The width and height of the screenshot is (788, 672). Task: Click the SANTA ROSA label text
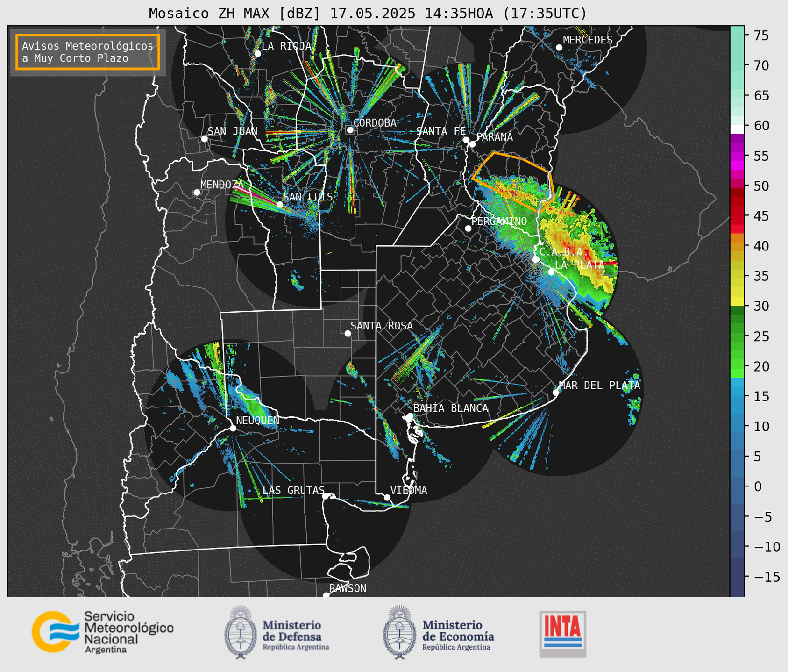pyautogui.click(x=382, y=326)
